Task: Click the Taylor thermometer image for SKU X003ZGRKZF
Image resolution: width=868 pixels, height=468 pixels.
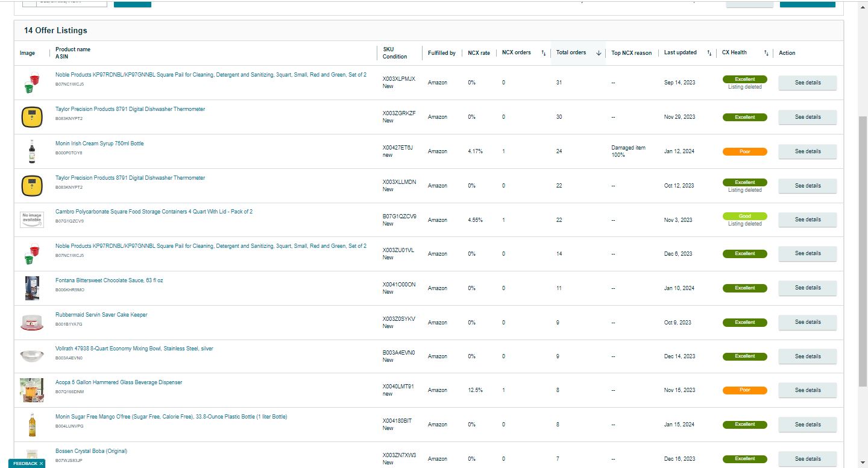Action: pyautogui.click(x=31, y=117)
